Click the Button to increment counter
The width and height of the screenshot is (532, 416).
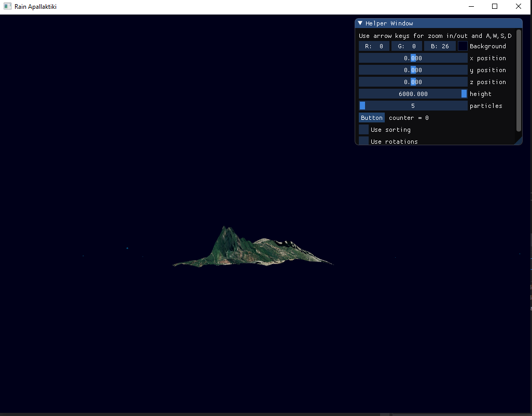[x=371, y=118]
